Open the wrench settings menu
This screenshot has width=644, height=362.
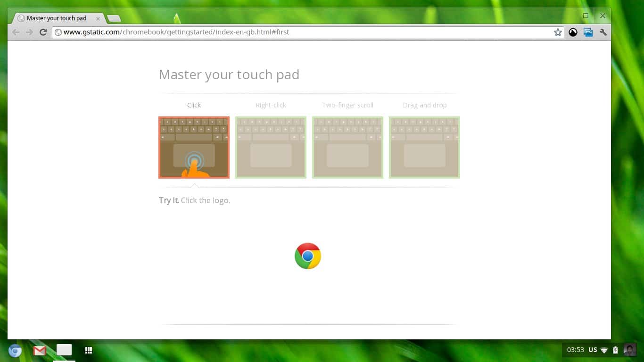(x=603, y=32)
